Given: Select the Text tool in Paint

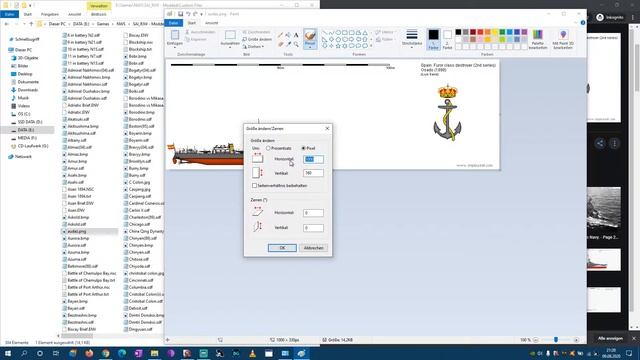Looking at the screenshot, I should [296, 35].
